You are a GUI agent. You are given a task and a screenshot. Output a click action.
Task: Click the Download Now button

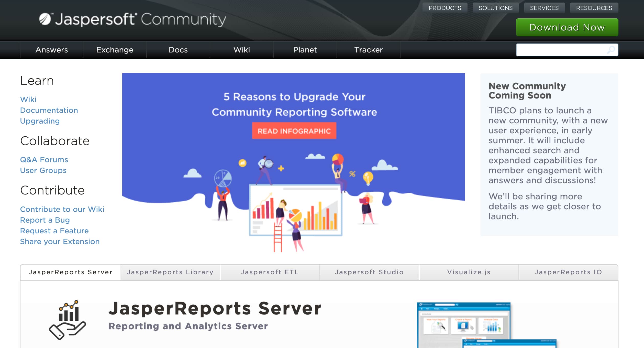click(567, 27)
